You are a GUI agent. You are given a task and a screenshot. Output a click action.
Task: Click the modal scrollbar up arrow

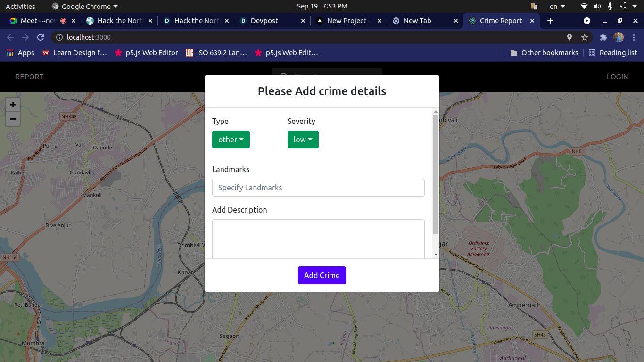tap(436, 112)
